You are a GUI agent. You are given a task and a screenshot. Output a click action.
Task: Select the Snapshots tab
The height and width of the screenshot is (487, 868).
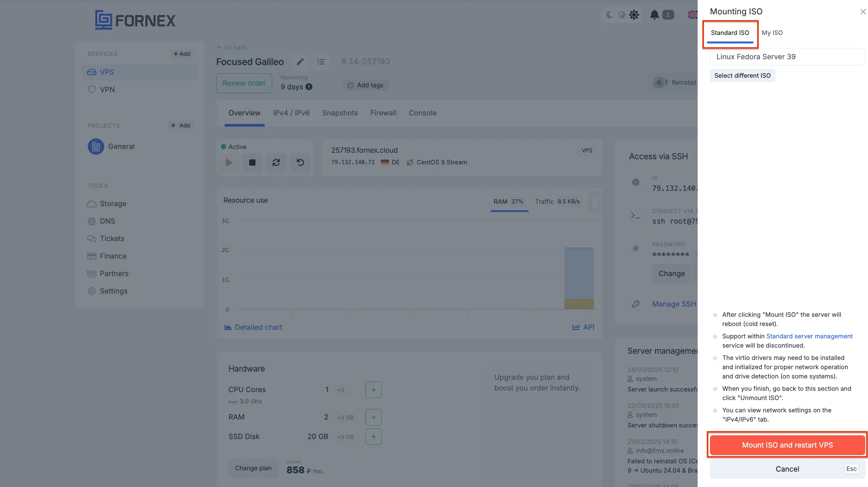coord(340,113)
